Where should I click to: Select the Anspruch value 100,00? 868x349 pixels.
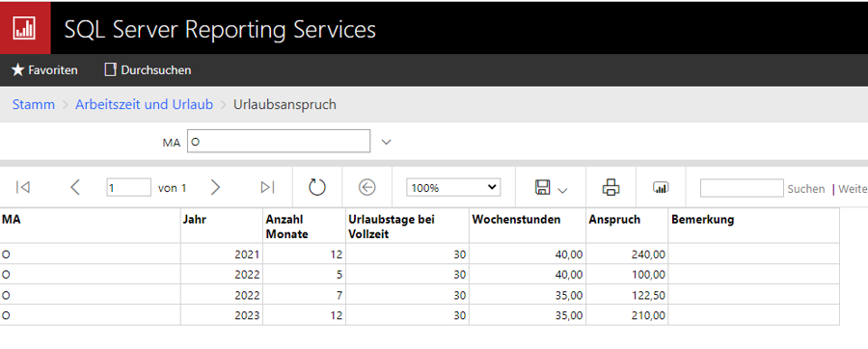coord(627,275)
